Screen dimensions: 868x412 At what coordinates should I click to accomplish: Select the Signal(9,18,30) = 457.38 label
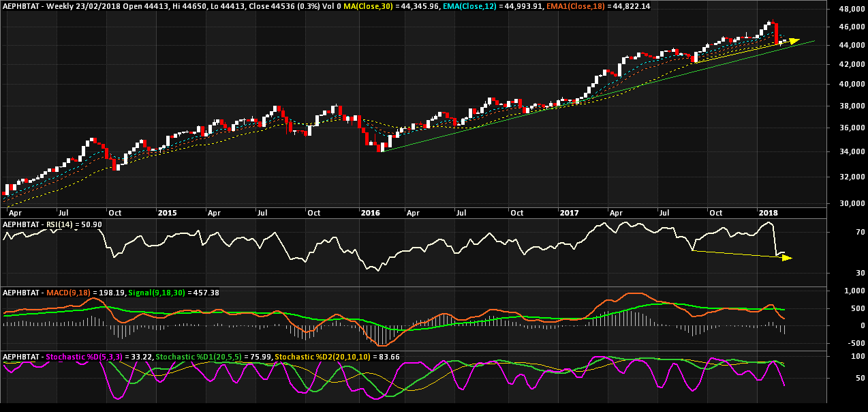pos(174,293)
